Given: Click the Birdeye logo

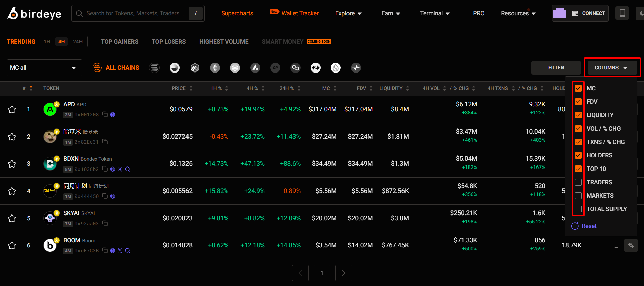Looking at the screenshot, I should click(35, 13).
